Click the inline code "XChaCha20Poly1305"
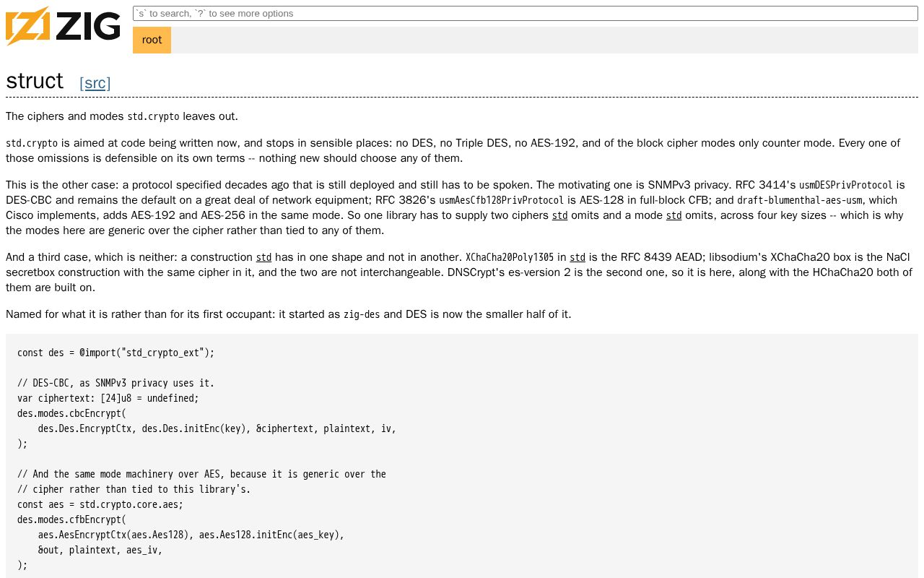924x578 pixels. pos(510,257)
